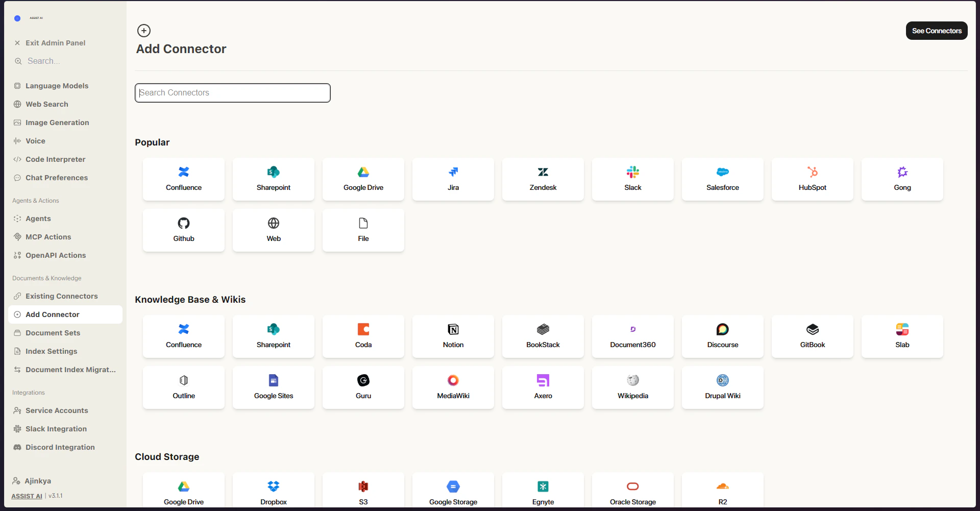Open Voice settings in sidebar

click(x=65, y=141)
